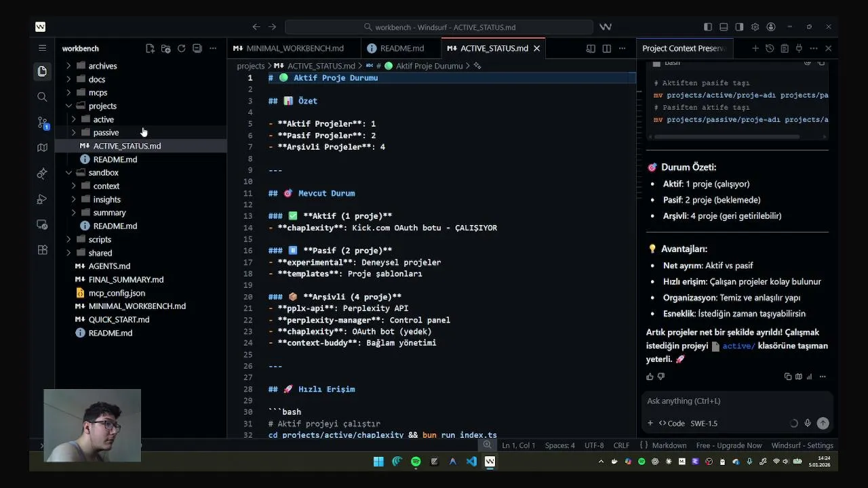Image resolution: width=868 pixels, height=488 pixels.
Task: Click the hamburger application menu icon
Action: pyautogui.click(x=42, y=48)
